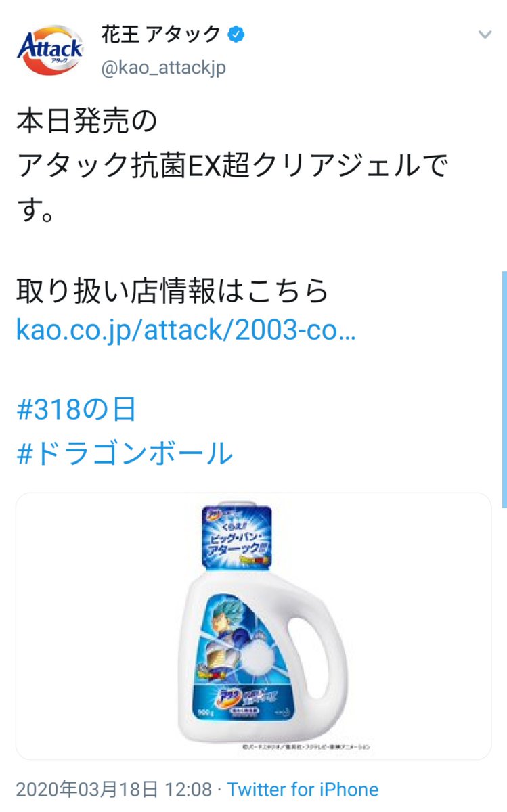Tap the #ドラゴンボール hashtag

(125, 453)
